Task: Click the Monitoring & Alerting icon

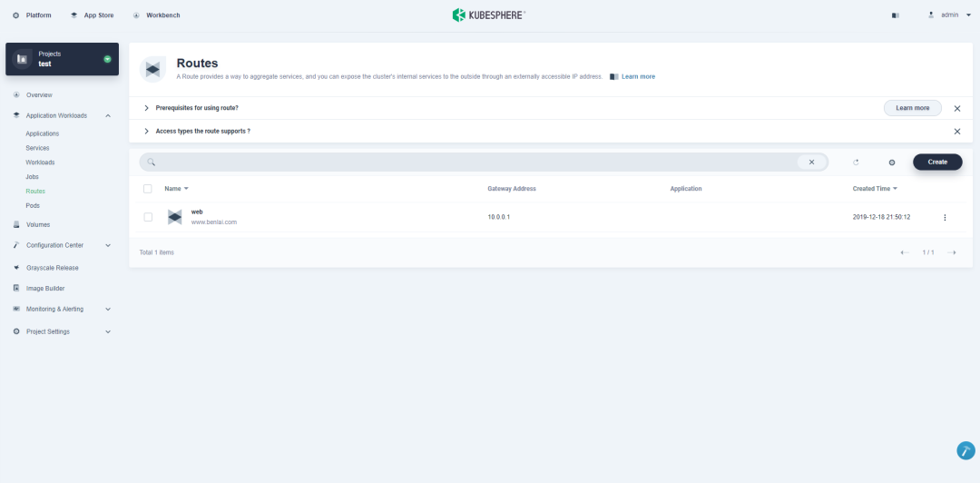Action: (16, 309)
